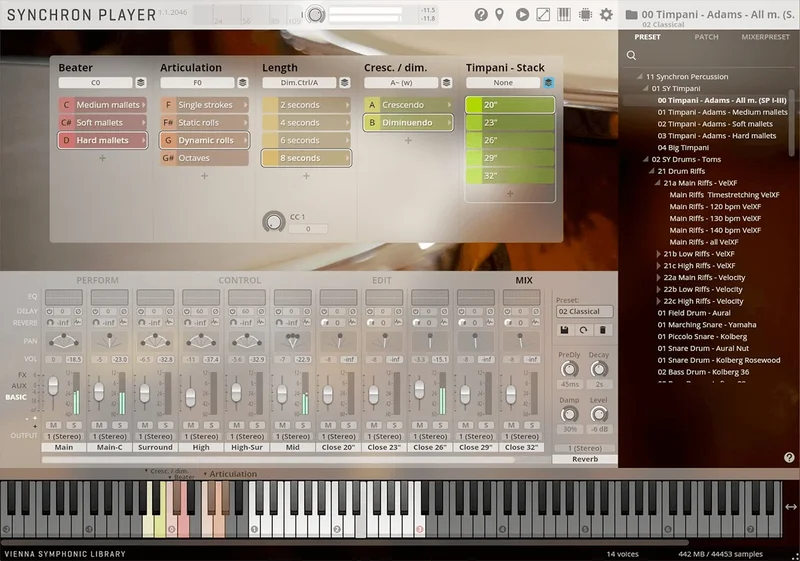Image resolution: width=800 pixels, height=561 pixels.
Task: Collapse the 02 SY Drums - Toms folder
Action: 645,159
